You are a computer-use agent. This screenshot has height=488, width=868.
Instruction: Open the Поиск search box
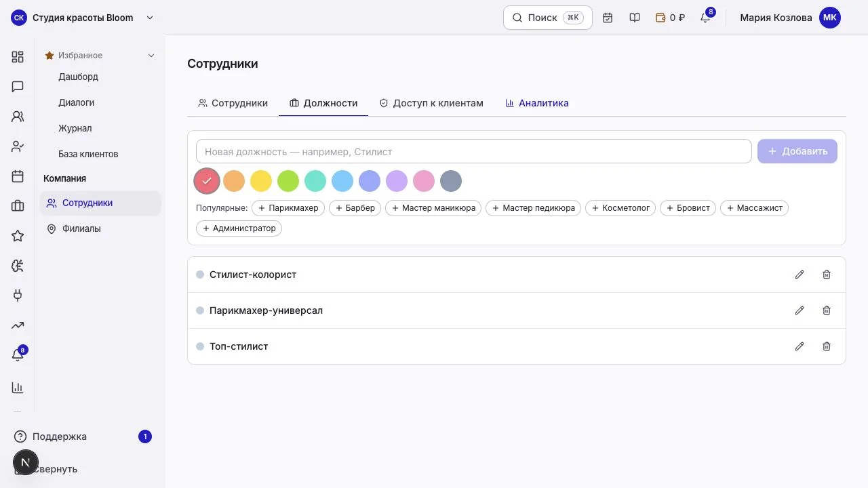point(548,18)
